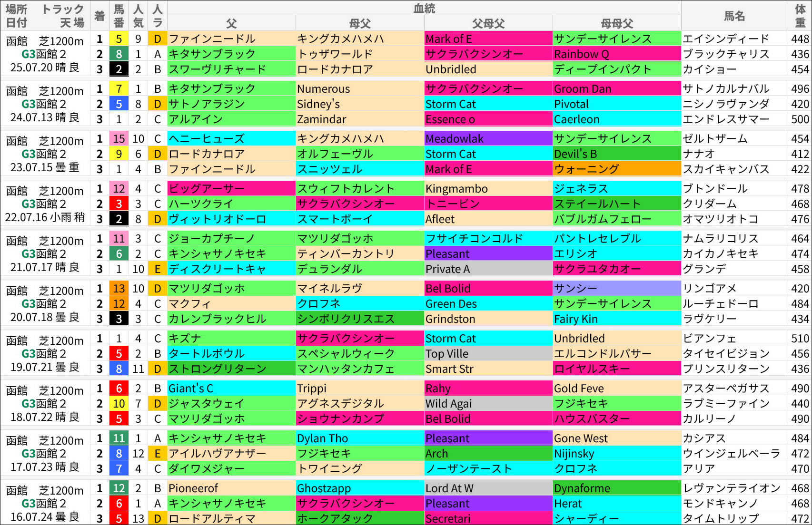The height and width of the screenshot is (525, 812).
Task: Select the Secretari cell
Action: 488,518
